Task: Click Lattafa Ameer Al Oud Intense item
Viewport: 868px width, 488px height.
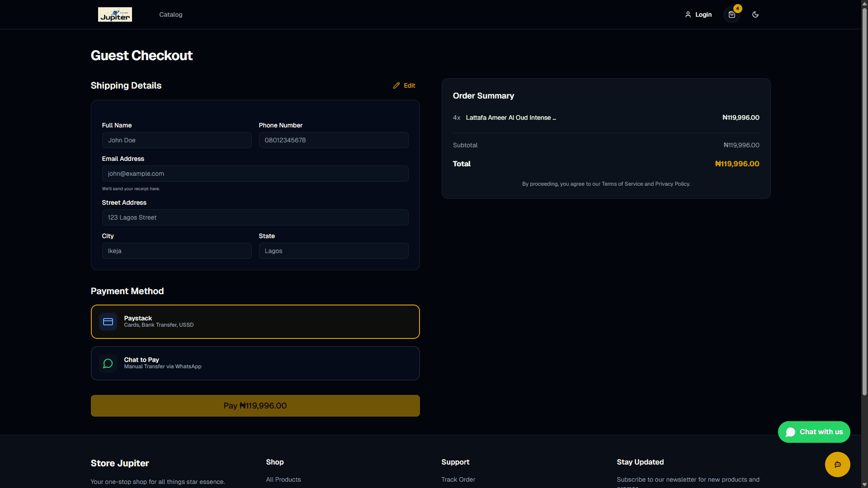Action: 511,117
